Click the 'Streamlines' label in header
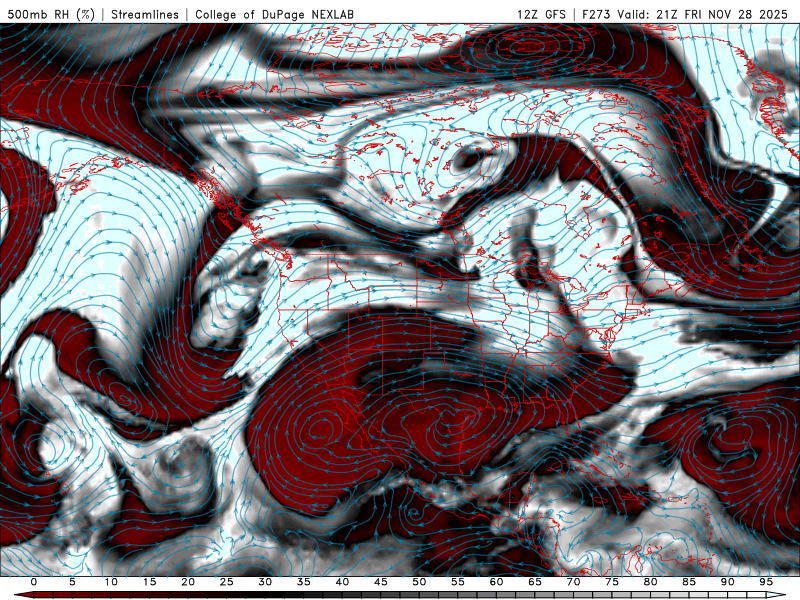The image size is (800, 600). point(145,14)
